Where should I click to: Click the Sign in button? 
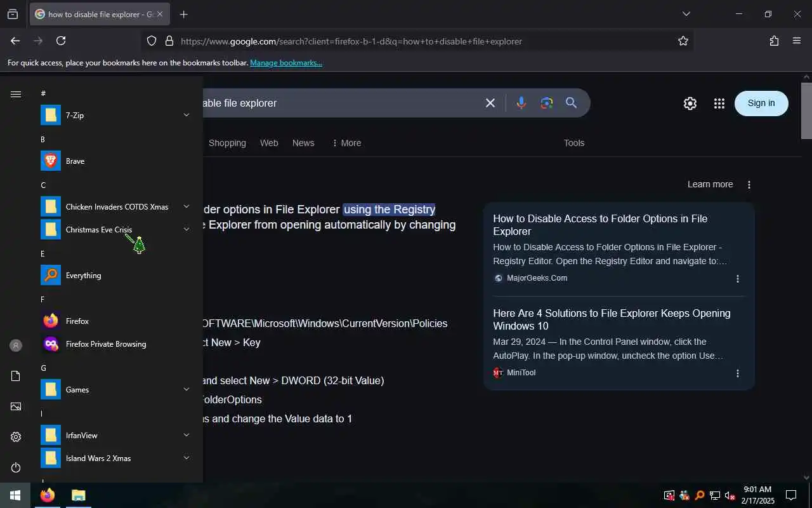coord(761,103)
